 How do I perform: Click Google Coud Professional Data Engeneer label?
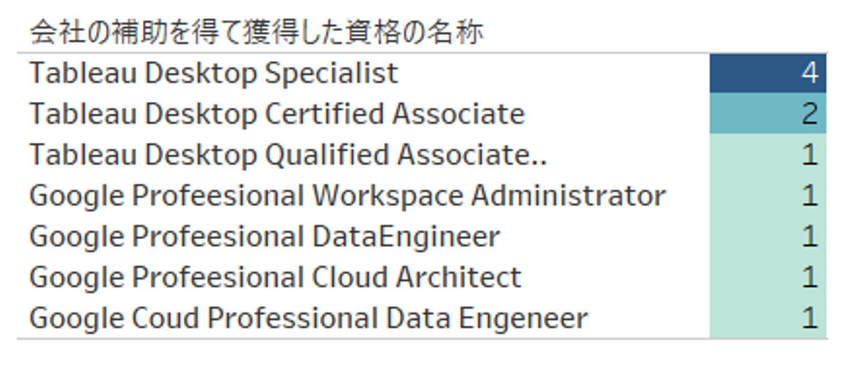tap(308, 317)
